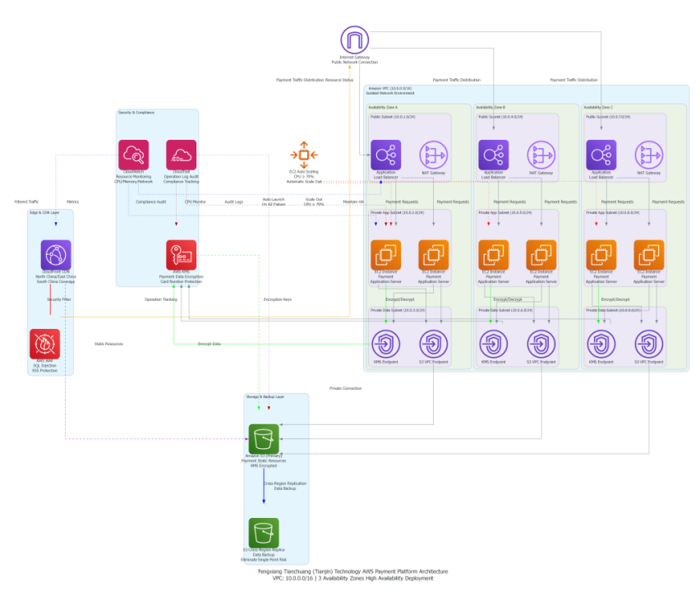Select the KMS Endpoint in Availability Zone A
The height and width of the screenshot is (592, 700).
385,344
